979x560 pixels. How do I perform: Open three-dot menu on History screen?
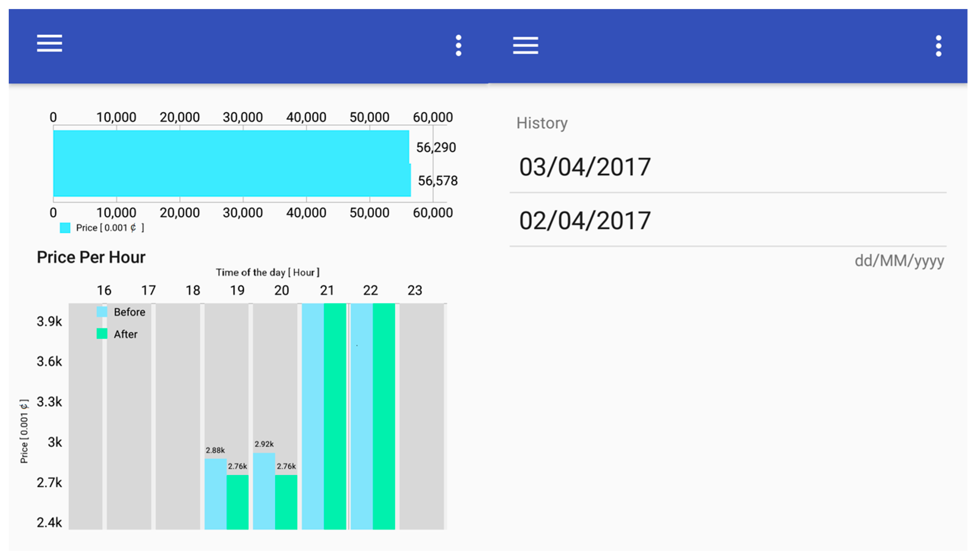coord(938,46)
